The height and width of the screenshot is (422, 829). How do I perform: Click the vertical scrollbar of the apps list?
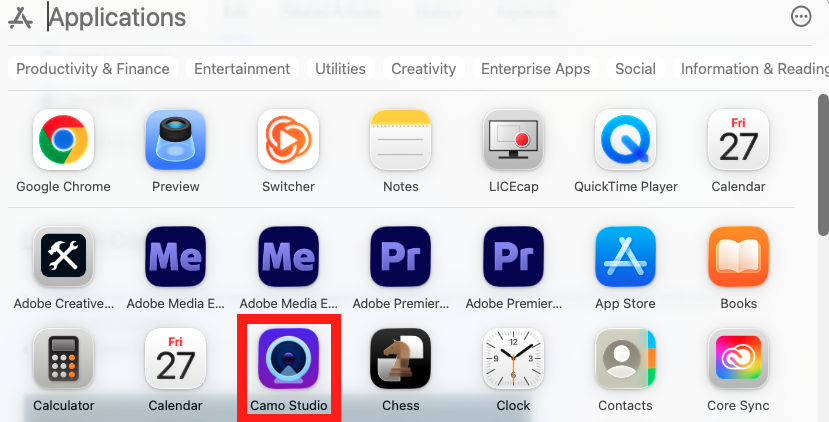tap(823, 165)
